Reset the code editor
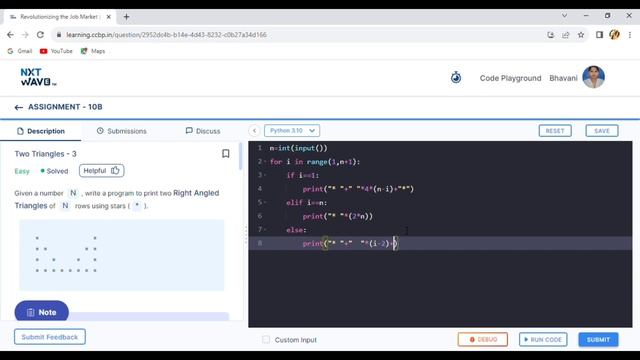The width and height of the screenshot is (640, 360). [x=555, y=131]
